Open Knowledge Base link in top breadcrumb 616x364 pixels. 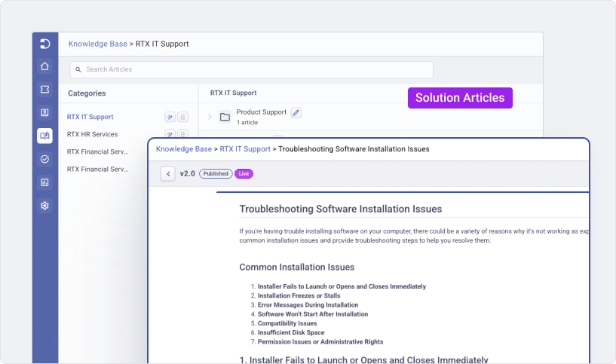[98, 44]
